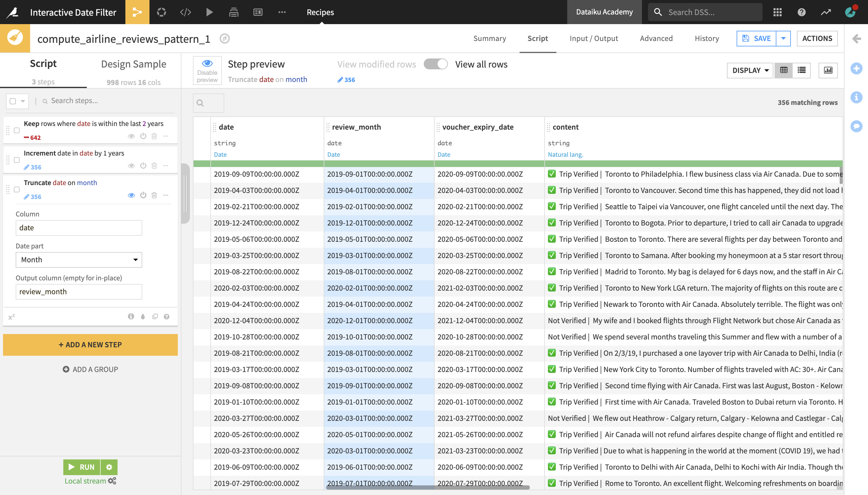The width and height of the screenshot is (868, 495).
Task: Open the Flow icon in top bar
Action: 137,12
